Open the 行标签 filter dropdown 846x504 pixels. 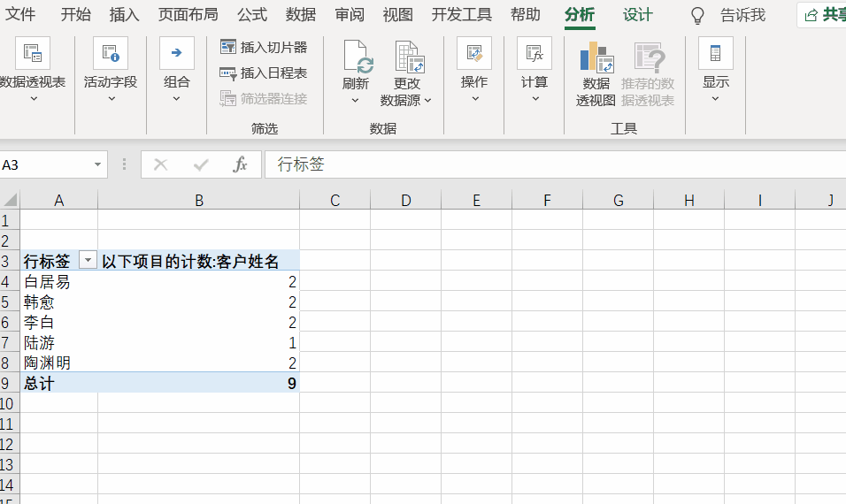click(88, 260)
